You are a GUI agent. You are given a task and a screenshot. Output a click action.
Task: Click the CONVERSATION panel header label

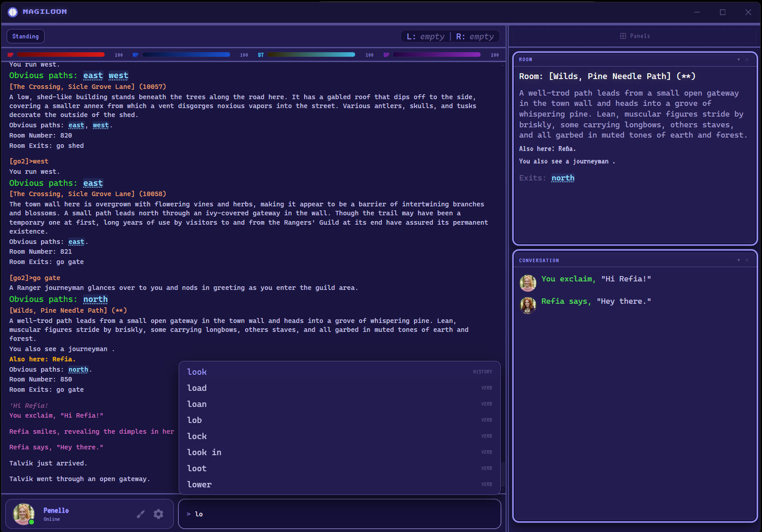click(539, 260)
